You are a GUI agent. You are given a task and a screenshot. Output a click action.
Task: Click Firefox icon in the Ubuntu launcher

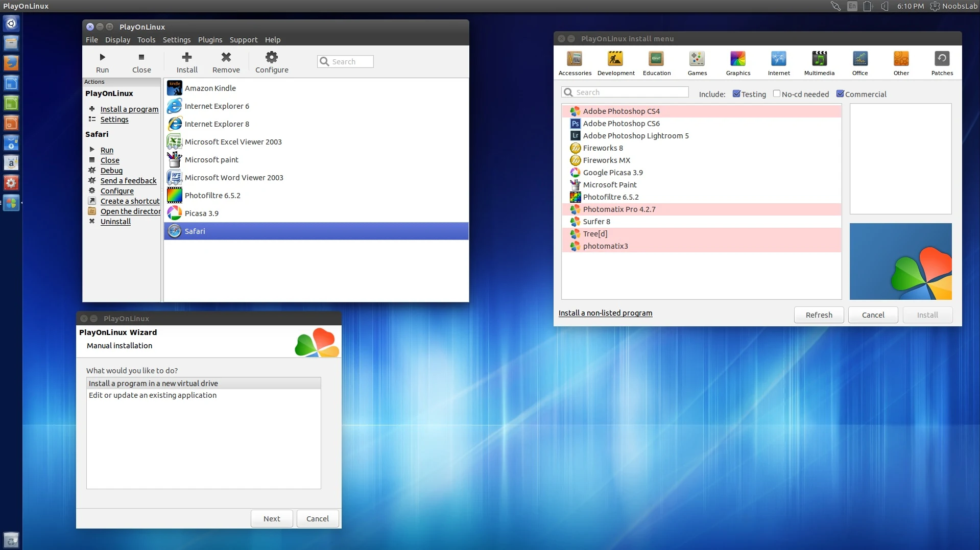(x=11, y=63)
